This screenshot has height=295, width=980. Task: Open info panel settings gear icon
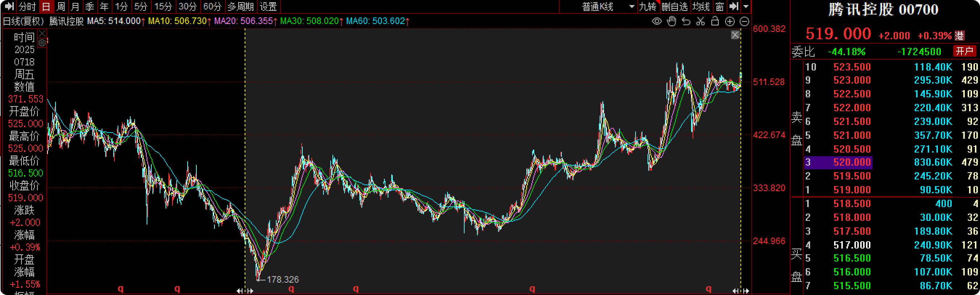click(42, 43)
